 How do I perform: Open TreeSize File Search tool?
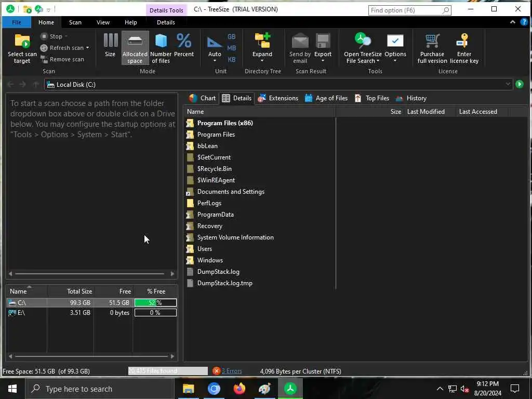coord(363,48)
